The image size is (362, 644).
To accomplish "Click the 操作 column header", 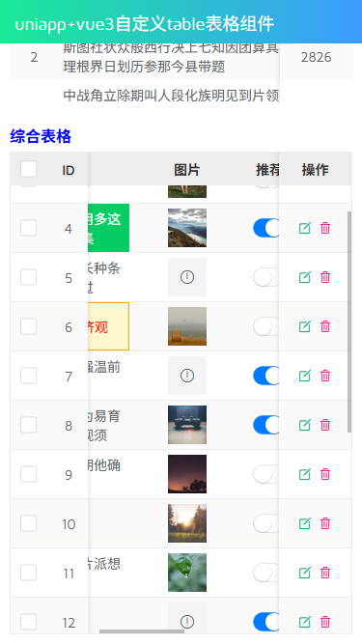I will [316, 170].
